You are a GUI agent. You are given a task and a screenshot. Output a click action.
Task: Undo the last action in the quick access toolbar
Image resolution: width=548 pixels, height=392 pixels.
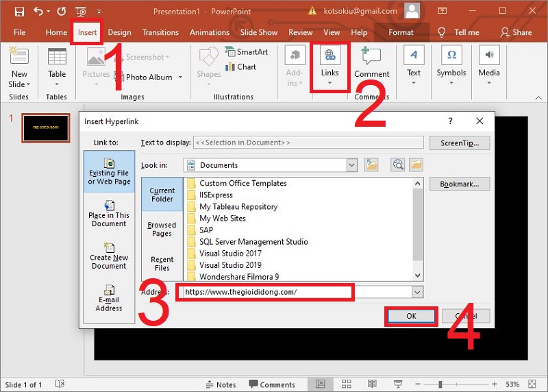pyautogui.click(x=38, y=12)
